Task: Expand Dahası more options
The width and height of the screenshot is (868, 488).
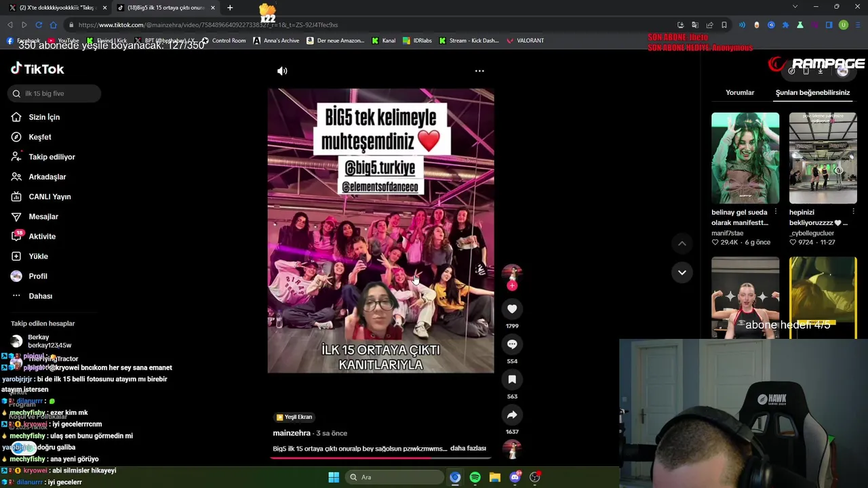Action: [40, 296]
